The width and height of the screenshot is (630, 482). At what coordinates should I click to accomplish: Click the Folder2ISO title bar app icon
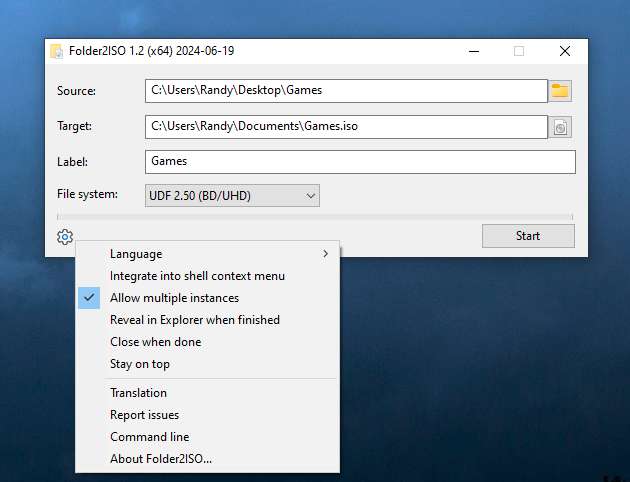click(57, 51)
